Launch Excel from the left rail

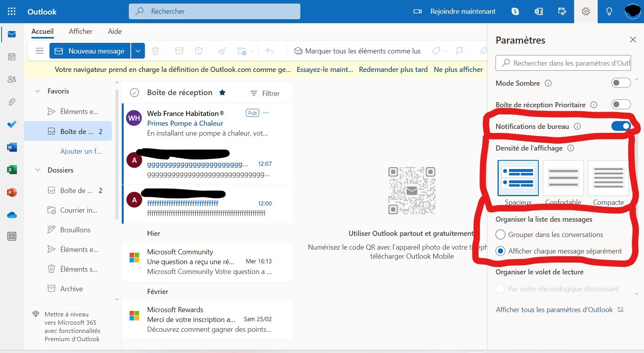coord(12,170)
